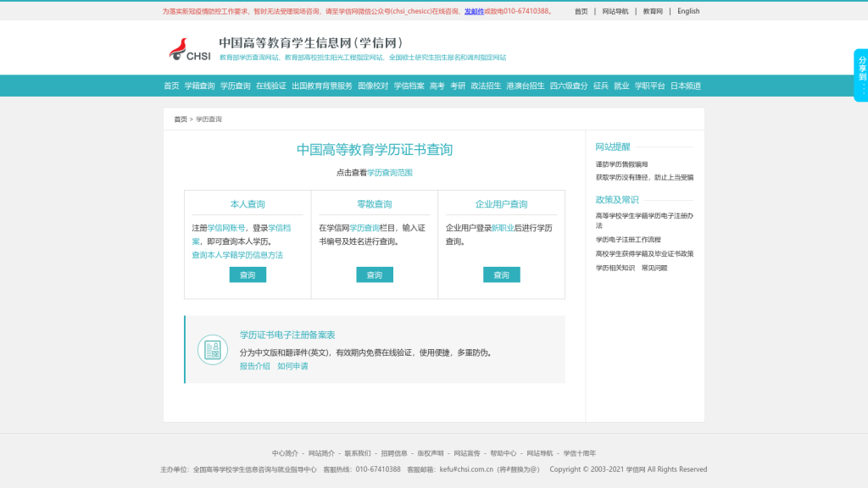Open 学信档案 in the navigation bar
868x488 pixels.
point(409,86)
